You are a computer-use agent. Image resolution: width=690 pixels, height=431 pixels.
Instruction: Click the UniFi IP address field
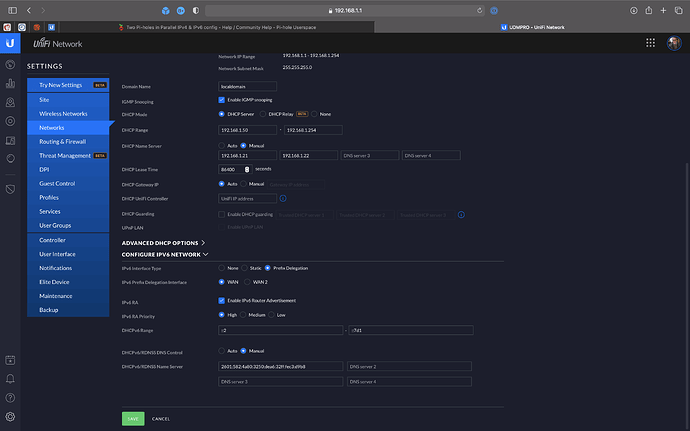pos(247,199)
